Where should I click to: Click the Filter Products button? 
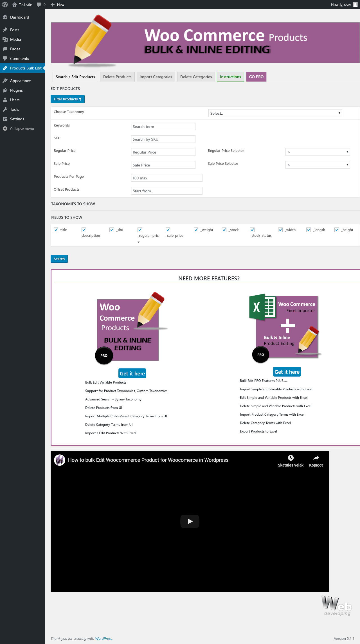click(x=67, y=99)
